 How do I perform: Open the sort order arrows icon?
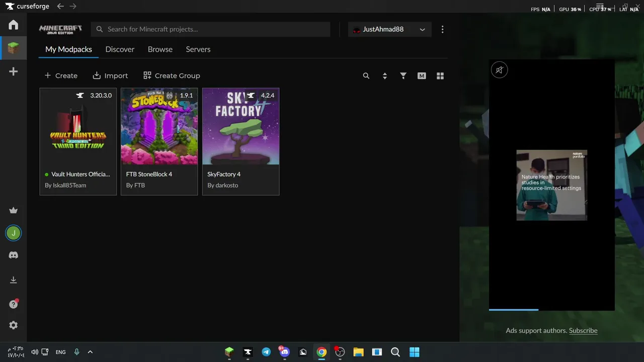tap(385, 76)
